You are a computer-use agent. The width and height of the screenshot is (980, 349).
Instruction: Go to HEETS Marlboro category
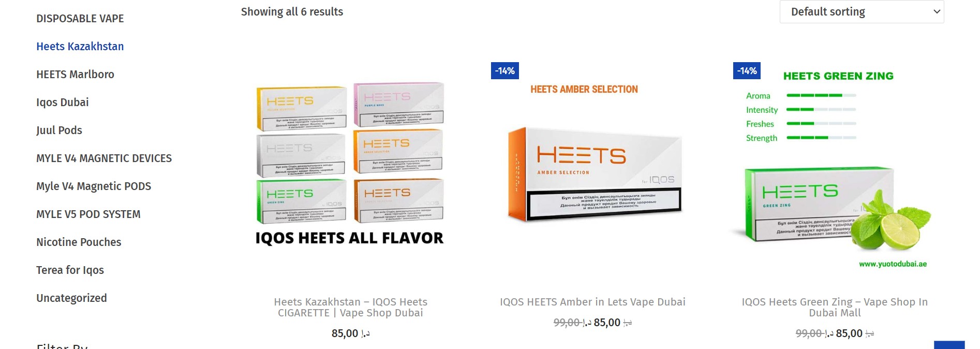[75, 75]
